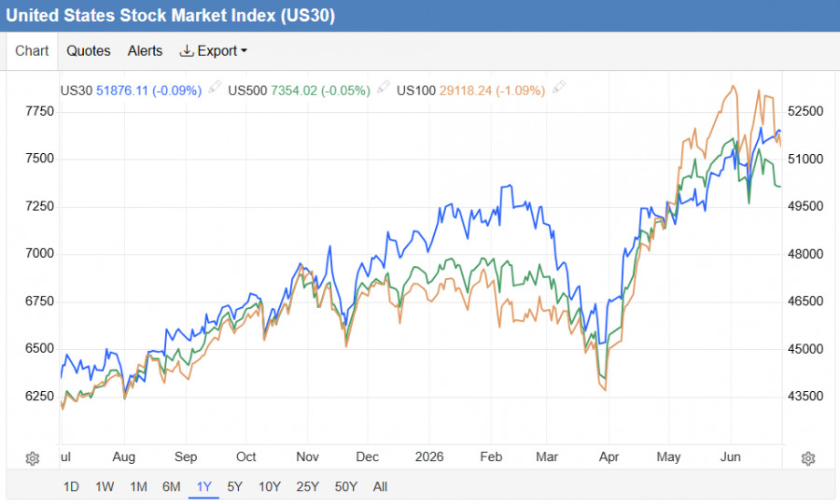The image size is (840, 504).
Task: Select the 6M time range
Action: [x=172, y=486]
